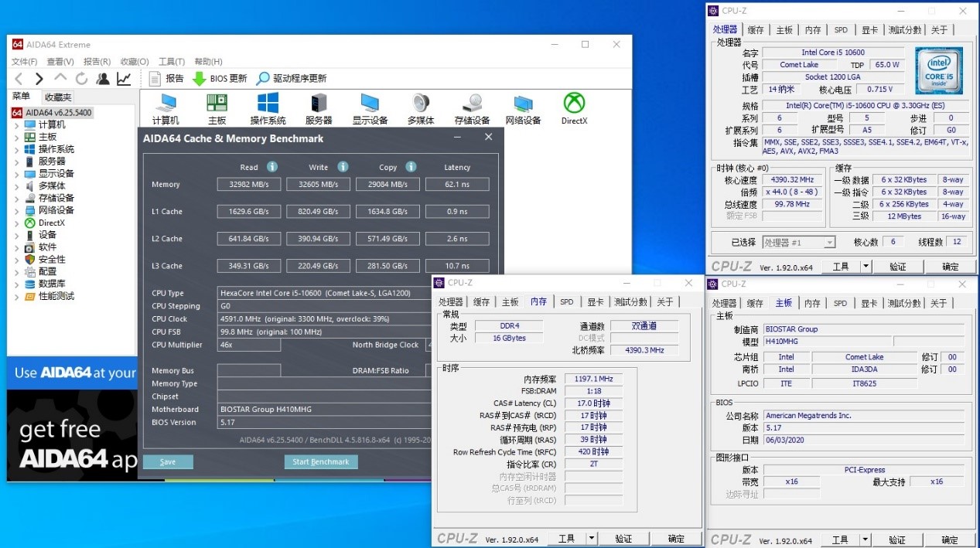
Task: Click the 内存频率 value 1197.1 MHz
Action: click(x=593, y=379)
